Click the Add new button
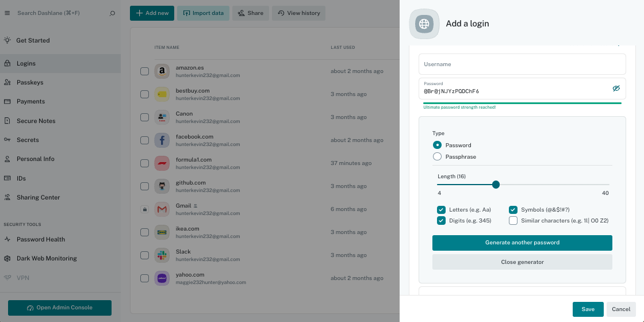Image resolution: width=644 pixels, height=322 pixels. pos(152,13)
